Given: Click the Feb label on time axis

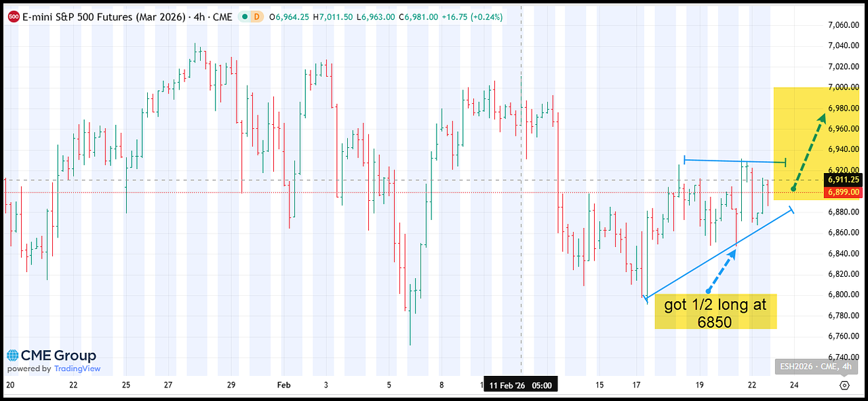Looking at the screenshot, I should tap(283, 385).
